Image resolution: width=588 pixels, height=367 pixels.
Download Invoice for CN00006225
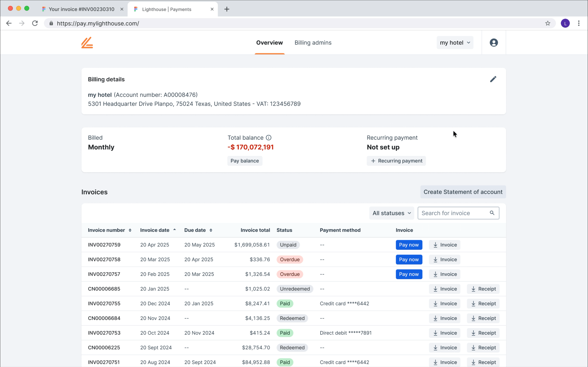[444, 348]
